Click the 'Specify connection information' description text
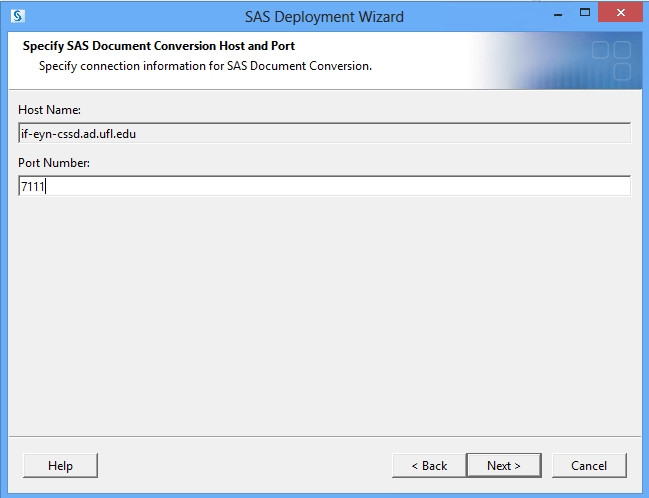Image resolution: width=649 pixels, height=498 pixels. point(205,66)
